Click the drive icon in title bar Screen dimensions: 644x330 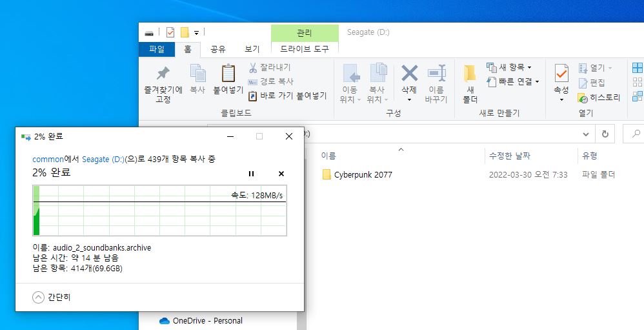148,33
